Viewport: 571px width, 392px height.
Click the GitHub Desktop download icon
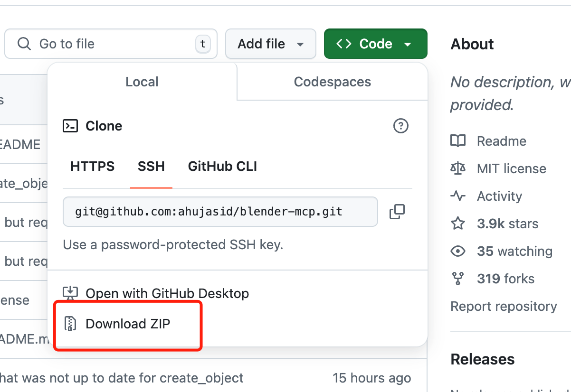[x=70, y=293]
